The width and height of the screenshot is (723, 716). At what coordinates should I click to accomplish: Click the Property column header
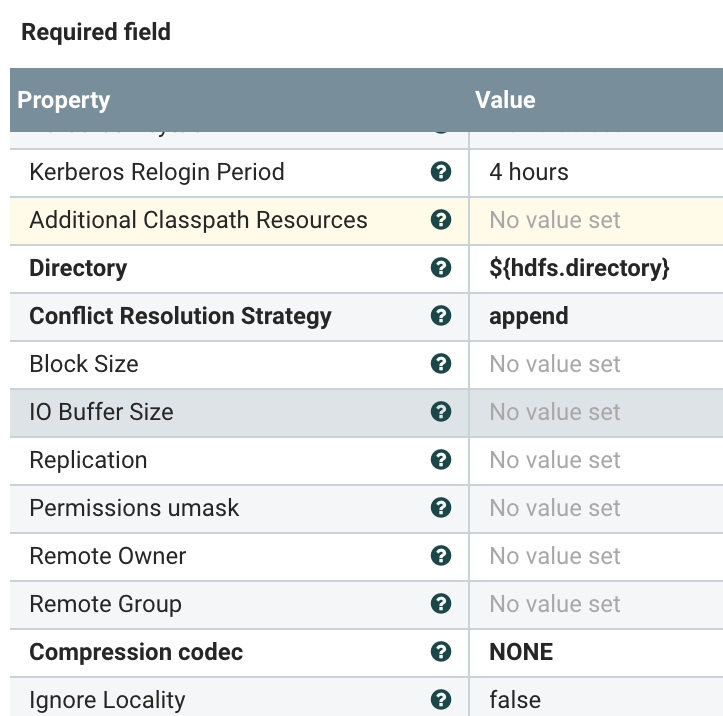(x=64, y=100)
